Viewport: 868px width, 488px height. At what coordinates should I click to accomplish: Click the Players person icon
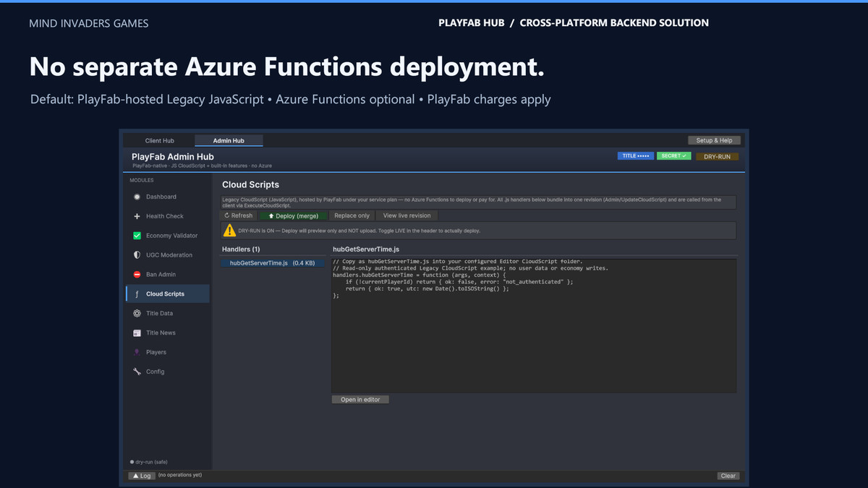pyautogui.click(x=137, y=352)
